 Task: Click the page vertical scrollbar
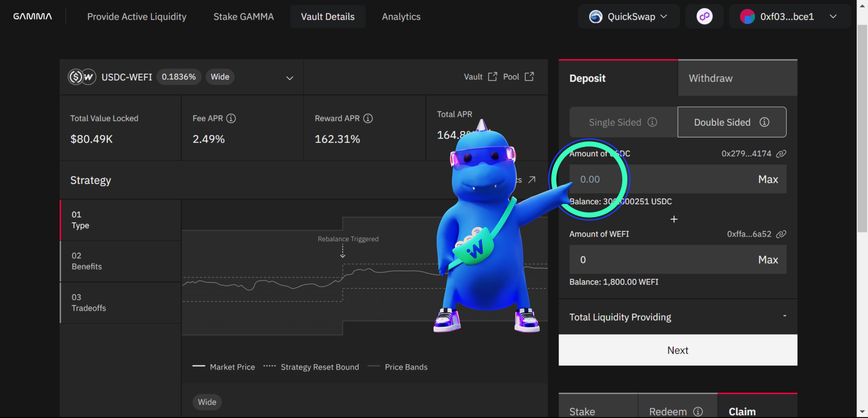[862, 128]
